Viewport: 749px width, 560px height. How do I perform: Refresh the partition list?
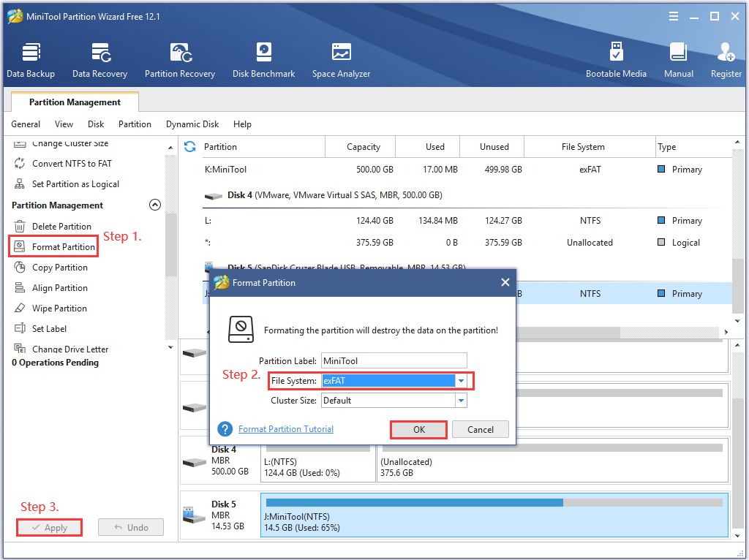pyautogui.click(x=190, y=147)
